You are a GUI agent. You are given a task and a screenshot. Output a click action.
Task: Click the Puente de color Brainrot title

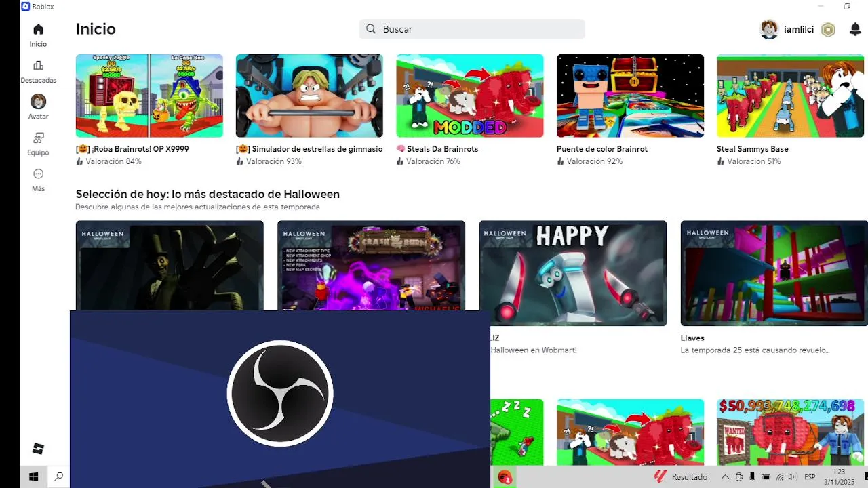pos(602,149)
